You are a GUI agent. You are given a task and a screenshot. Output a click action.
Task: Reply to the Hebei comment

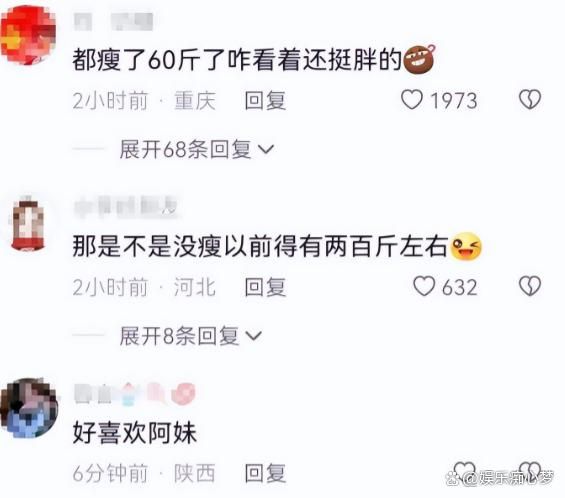click(265, 287)
